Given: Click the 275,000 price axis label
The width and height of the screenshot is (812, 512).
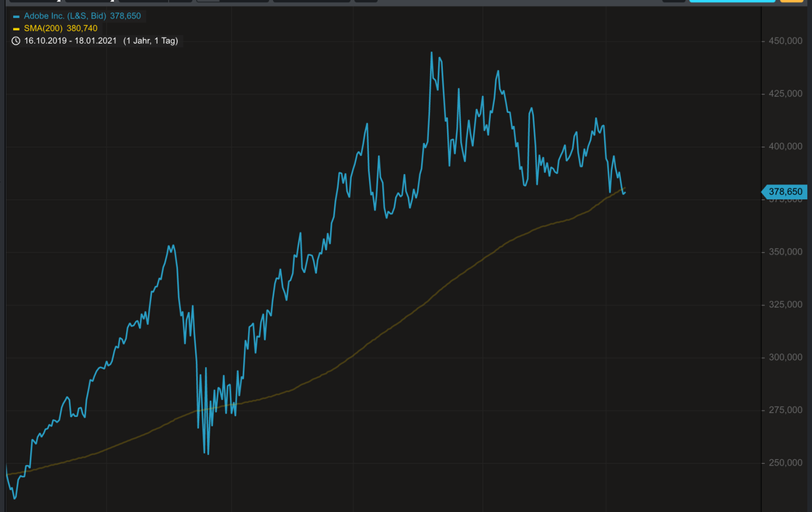Looking at the screenshot, I should (785, 411).
